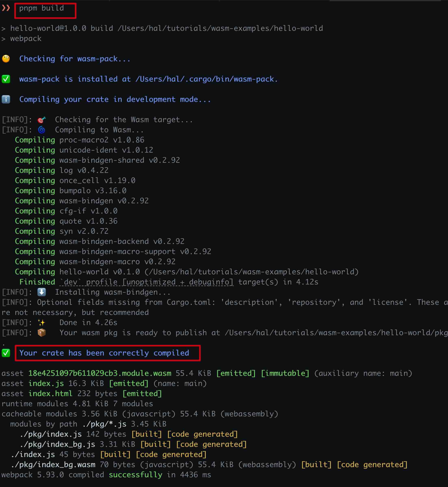
Task: Click the 'wasm-bindgen-macro-support v0.2.92' line
Action: [113, 252]
